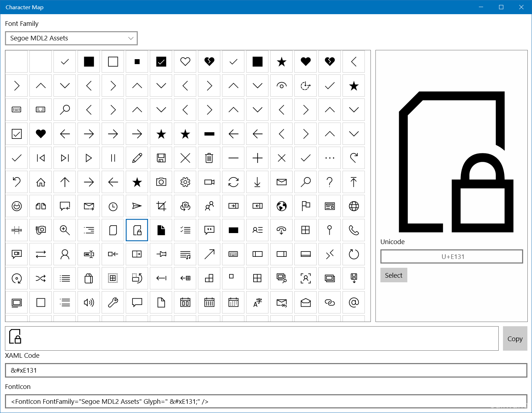Select the wrench glyph
Viewport: 532px width, 413px height.
click(113, 302)
